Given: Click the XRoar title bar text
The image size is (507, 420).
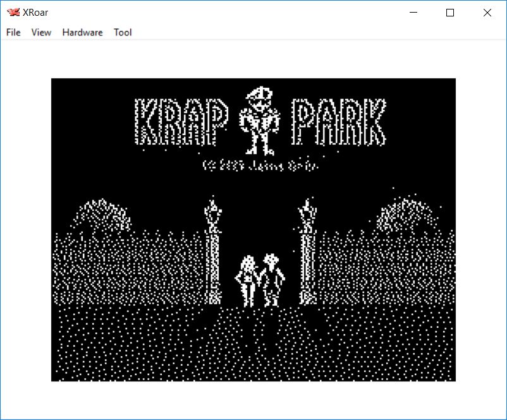Looking at the screenshot, I should point(37,13).
